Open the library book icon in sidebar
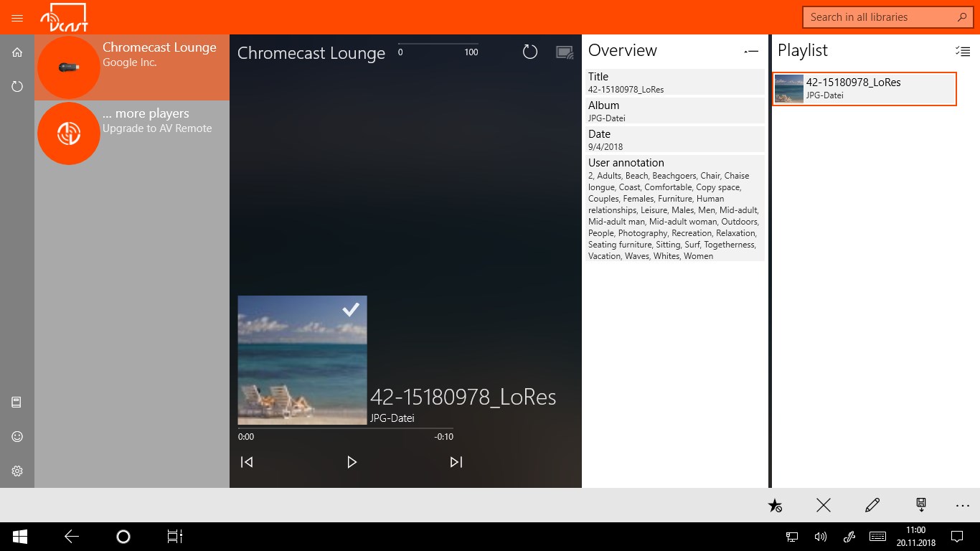980x551 pixels. [x=17, y=402]
